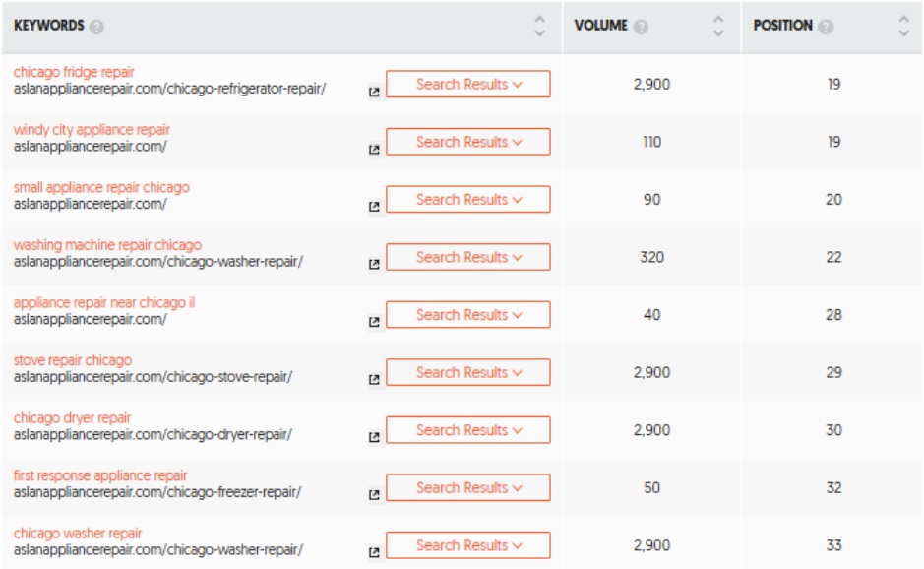
Task: Expand Search Results for appliance repair near chicago il
Action: 468,314
